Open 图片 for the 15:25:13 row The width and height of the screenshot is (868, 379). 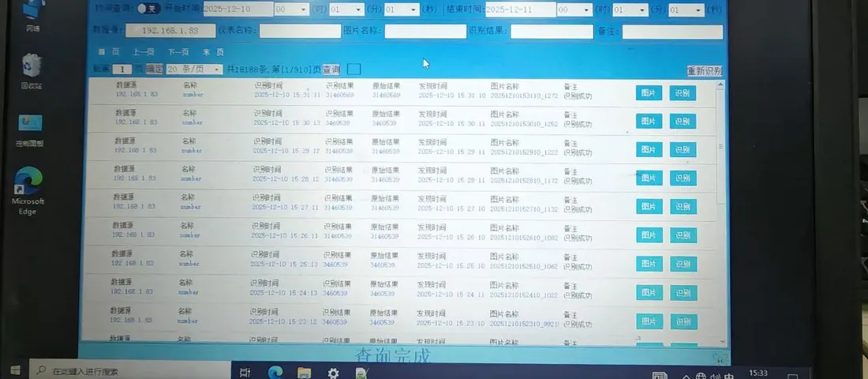coord(650,264)
